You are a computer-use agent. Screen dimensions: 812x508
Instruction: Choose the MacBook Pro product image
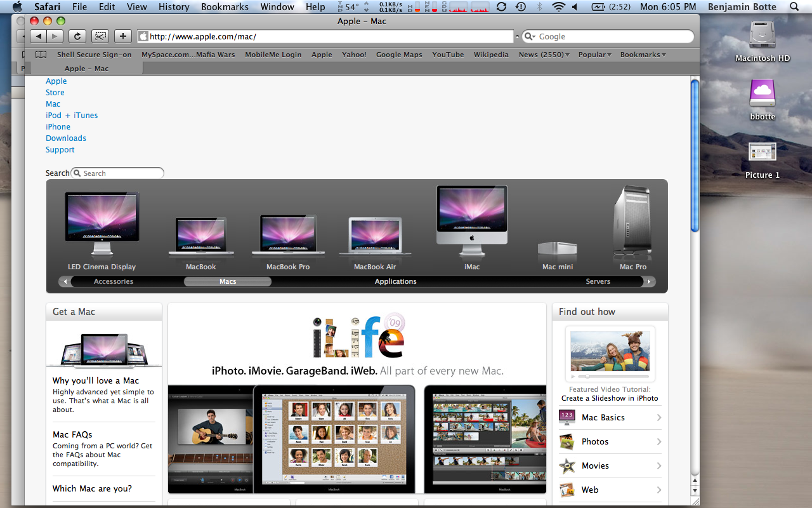(x=288, y=236)
